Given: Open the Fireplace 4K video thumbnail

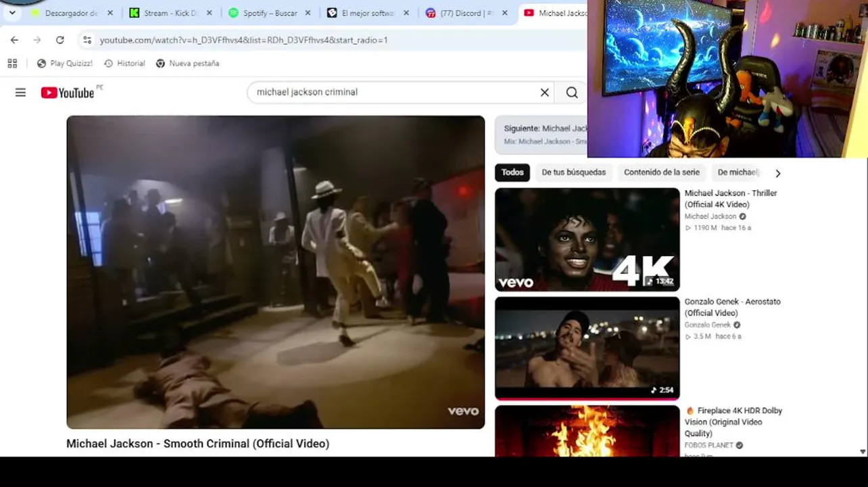Looking at the screenshot, I should 587,431.
